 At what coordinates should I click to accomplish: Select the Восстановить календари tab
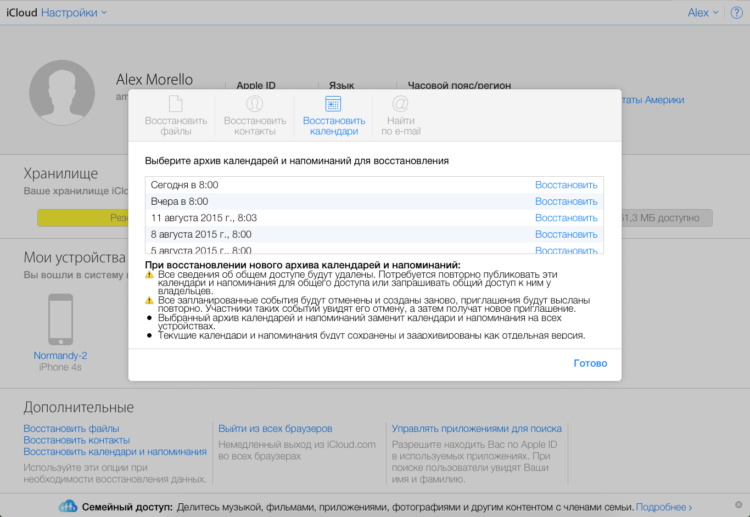pos(333,116)
